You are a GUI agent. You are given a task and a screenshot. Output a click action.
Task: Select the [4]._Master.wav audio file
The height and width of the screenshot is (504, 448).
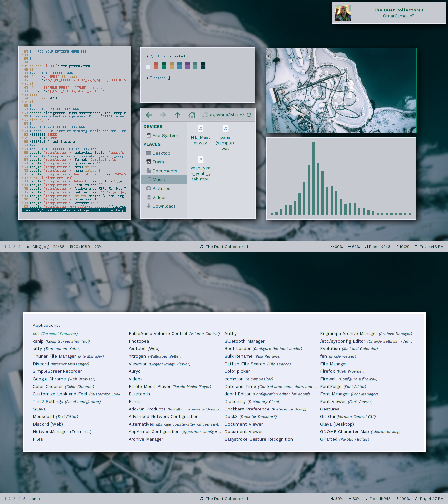point(200,135)
